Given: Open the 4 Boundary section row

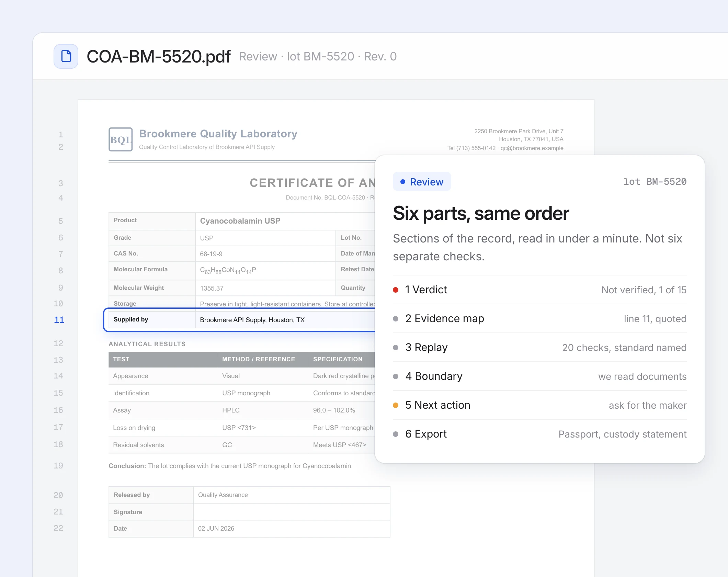Looking at the screenshot, I should (x=539, y=376).
